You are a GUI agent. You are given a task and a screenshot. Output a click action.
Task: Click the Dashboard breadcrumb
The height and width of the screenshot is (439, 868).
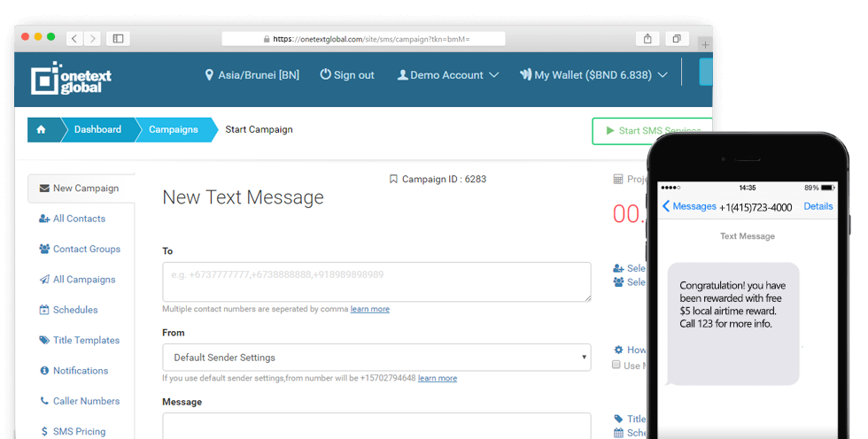[x=97, y=129]
